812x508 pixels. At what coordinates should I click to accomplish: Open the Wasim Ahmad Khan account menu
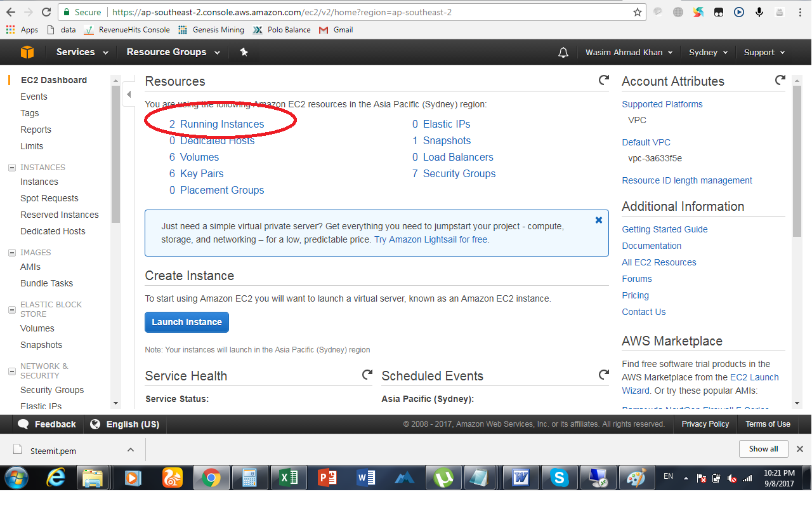tap(629, 53)
